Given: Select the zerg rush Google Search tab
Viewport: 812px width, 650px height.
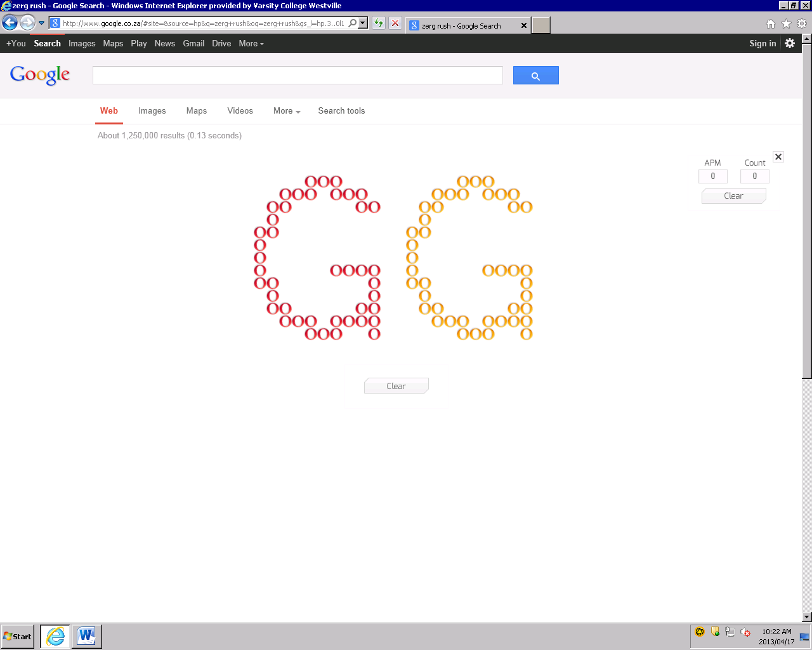Looking at the screenshot, I should coord(467,25).
